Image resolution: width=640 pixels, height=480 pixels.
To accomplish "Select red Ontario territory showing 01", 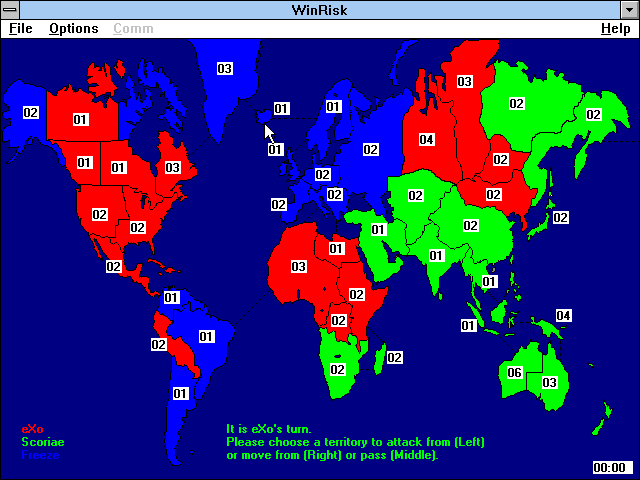I will pos(118,168).
